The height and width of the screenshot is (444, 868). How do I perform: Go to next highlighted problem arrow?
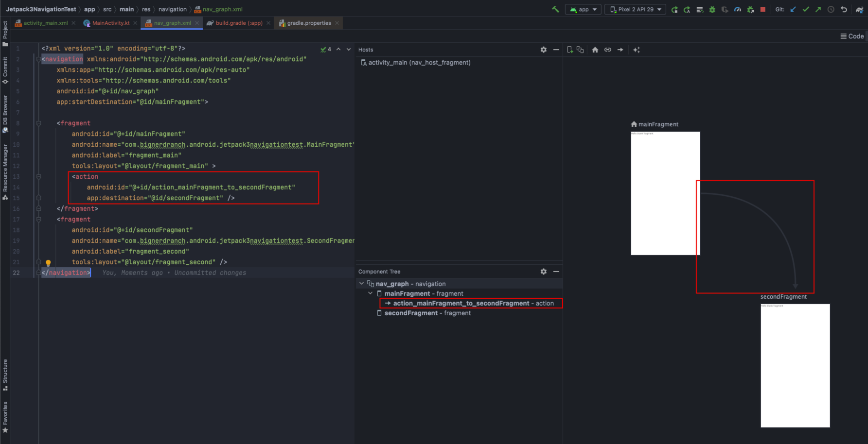[x=349, y=49]
